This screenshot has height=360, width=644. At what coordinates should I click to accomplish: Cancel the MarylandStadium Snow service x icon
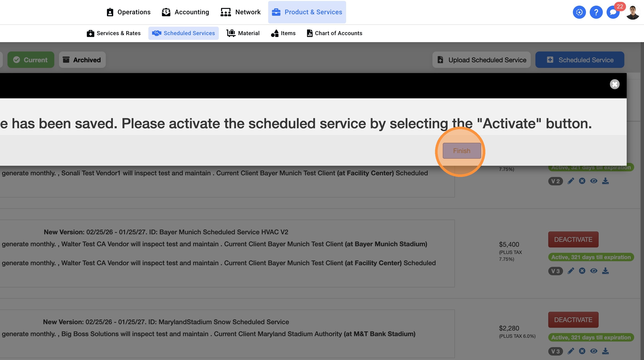point(582,351)
